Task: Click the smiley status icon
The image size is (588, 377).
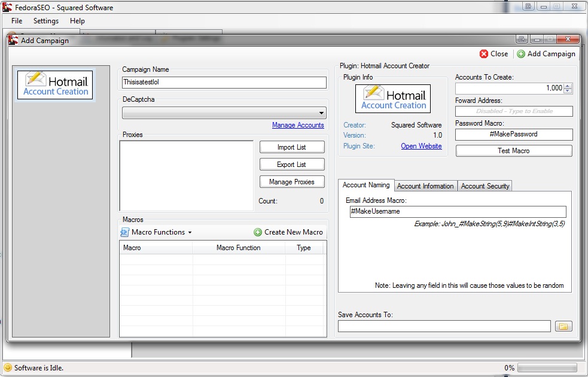Action: pos(8,367)
